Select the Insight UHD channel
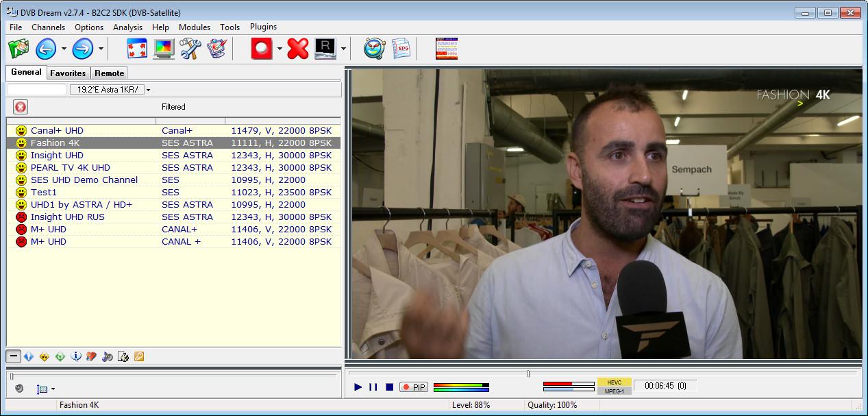Screen dimensions: 868x416 [x=173, y=156]
